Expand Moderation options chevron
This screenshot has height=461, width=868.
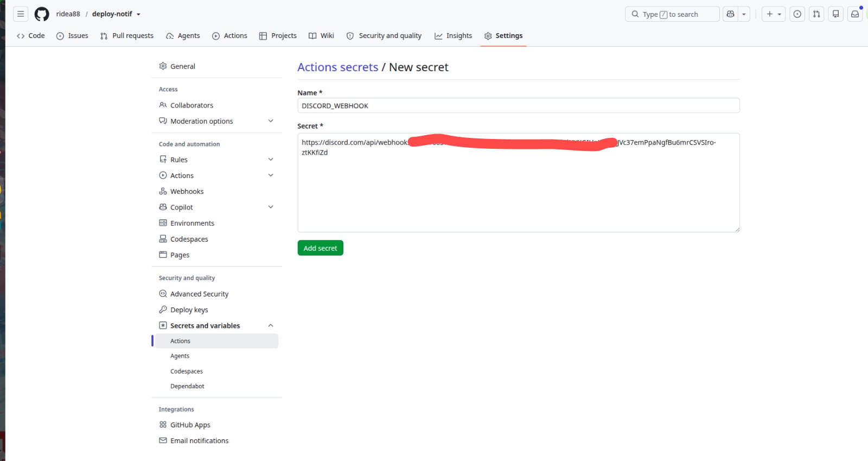pos(271,121)
